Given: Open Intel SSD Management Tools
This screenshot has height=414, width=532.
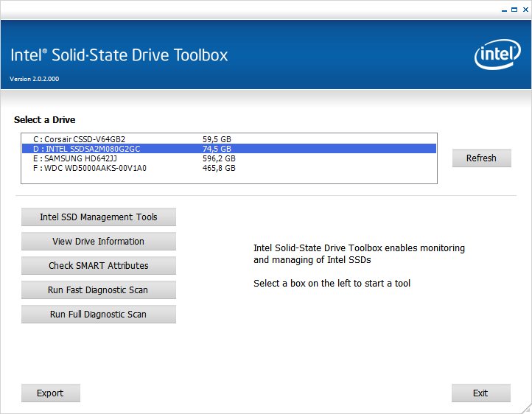Looking at the screenshot, I should pos(99,217).
